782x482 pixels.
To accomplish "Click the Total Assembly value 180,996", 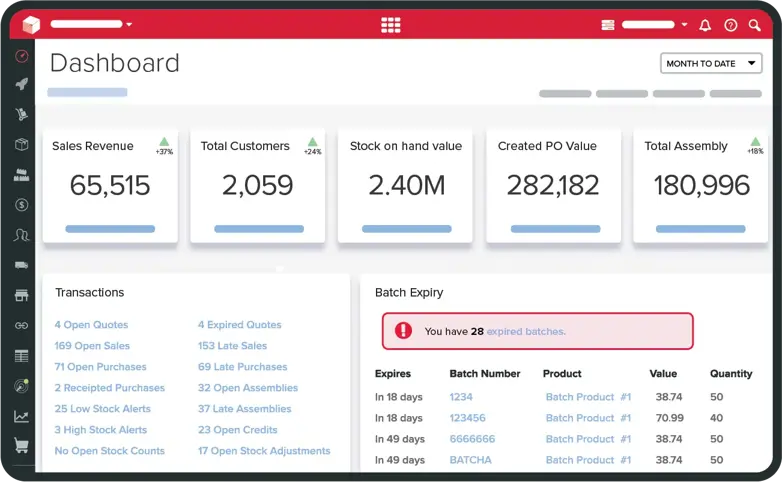I will click(x=702, y=185).
